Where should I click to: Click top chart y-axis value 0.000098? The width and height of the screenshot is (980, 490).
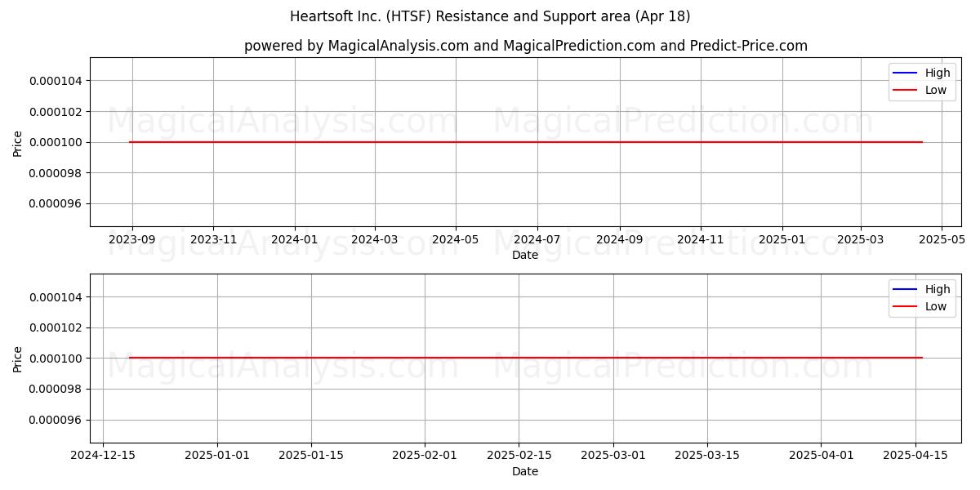(x=56, y=173)
